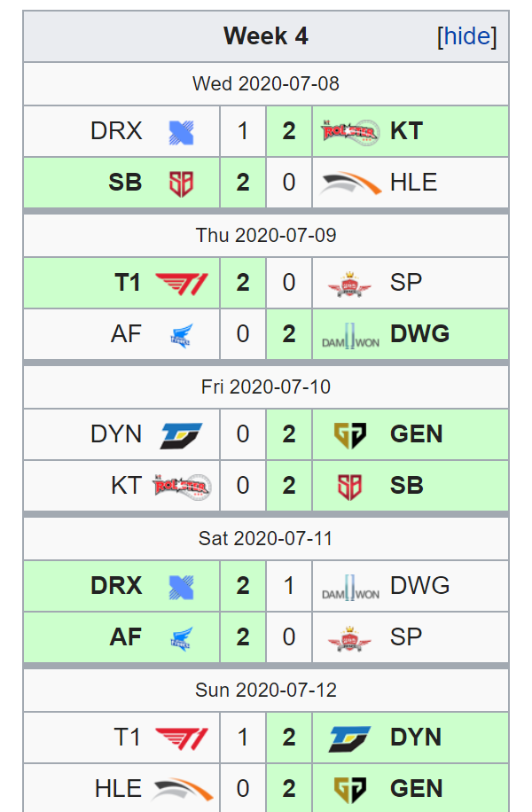Click the DRX logo in Wednesday's match

tap(181, 133)
